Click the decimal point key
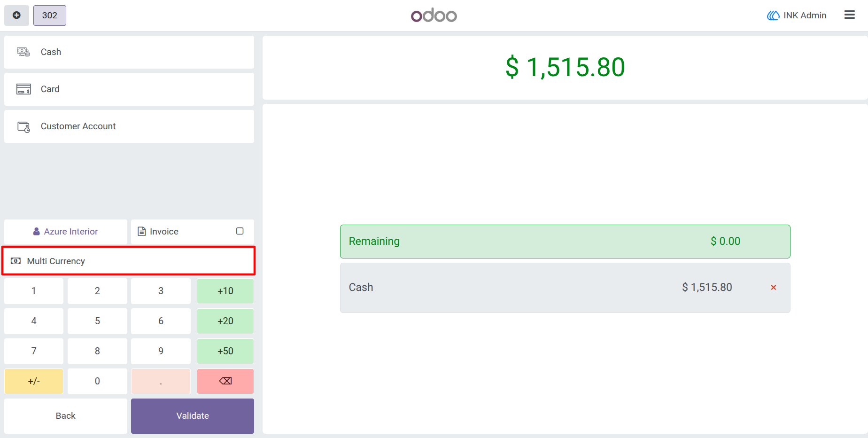The width and height of the screenshot is (868, 438). 161,381
